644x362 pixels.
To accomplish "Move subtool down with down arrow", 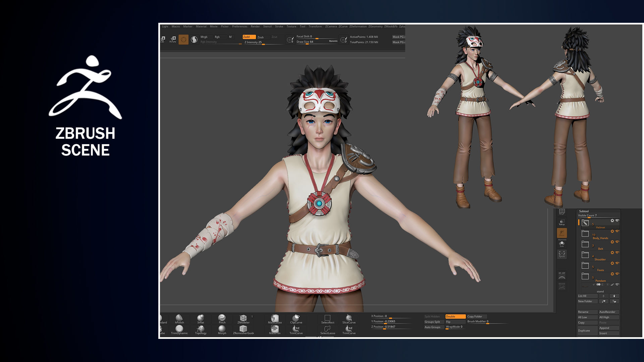I will click(614, 296).
